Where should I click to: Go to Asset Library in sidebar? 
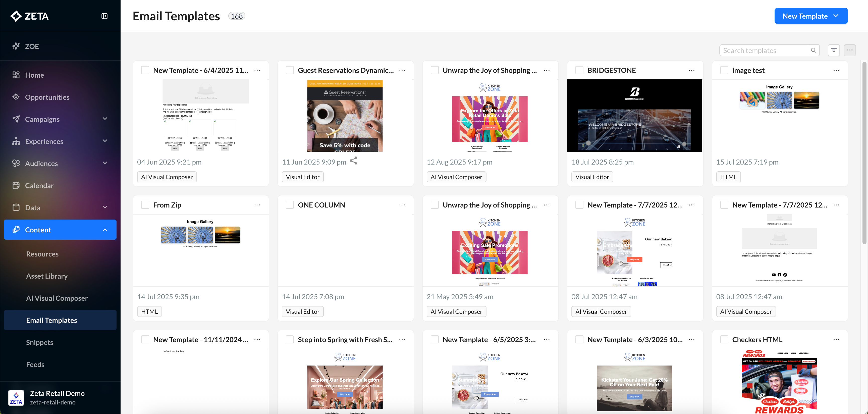47,276
